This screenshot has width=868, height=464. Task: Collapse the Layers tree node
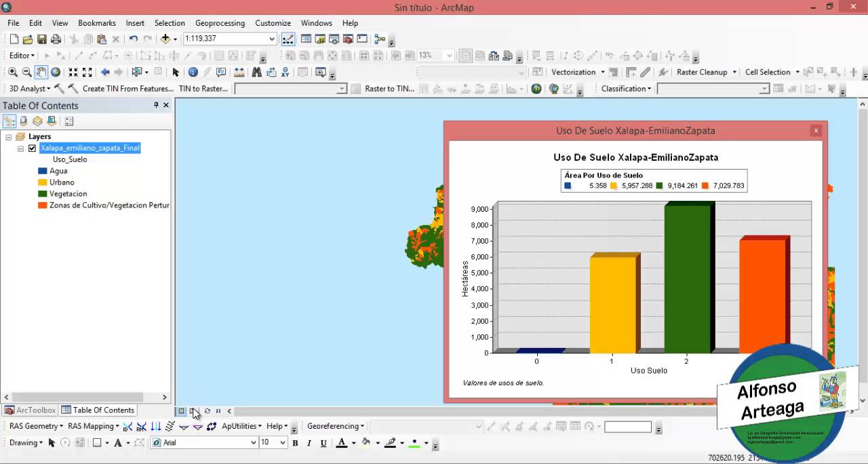click(8, 136)
